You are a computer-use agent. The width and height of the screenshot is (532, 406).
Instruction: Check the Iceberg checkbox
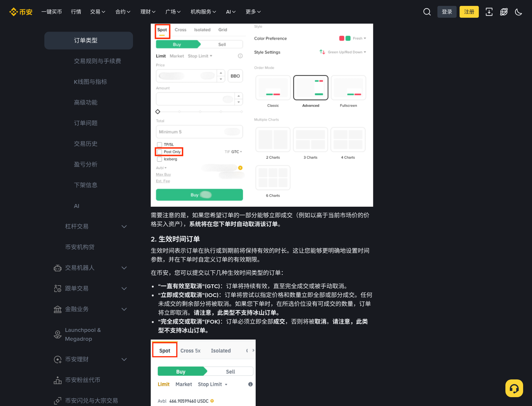click(159, 159)
